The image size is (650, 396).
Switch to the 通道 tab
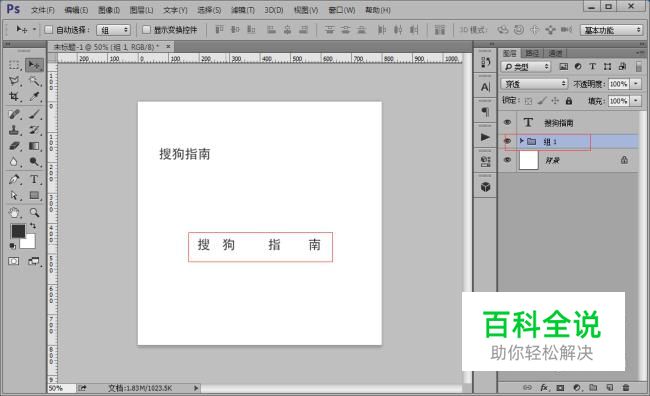point(555,53)
